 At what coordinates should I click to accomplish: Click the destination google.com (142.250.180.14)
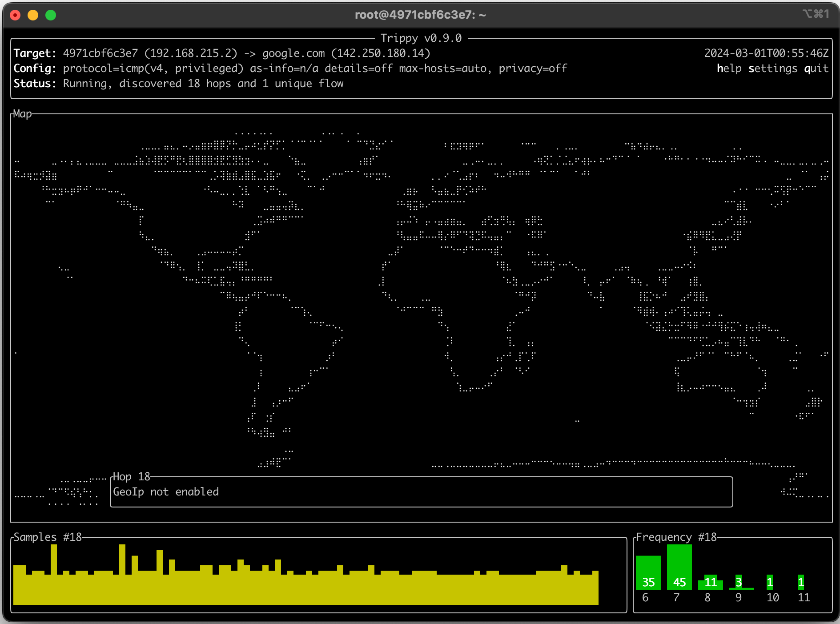346,53
